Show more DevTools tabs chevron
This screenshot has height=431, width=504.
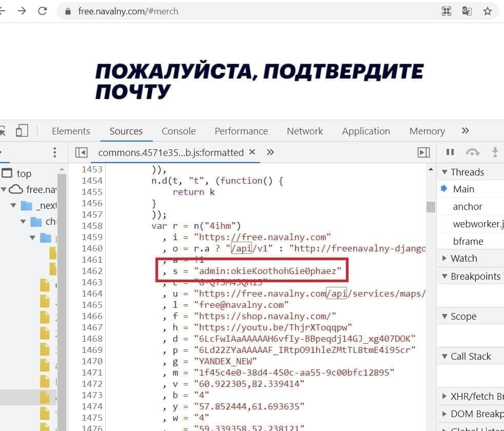(x=465, y=131)
